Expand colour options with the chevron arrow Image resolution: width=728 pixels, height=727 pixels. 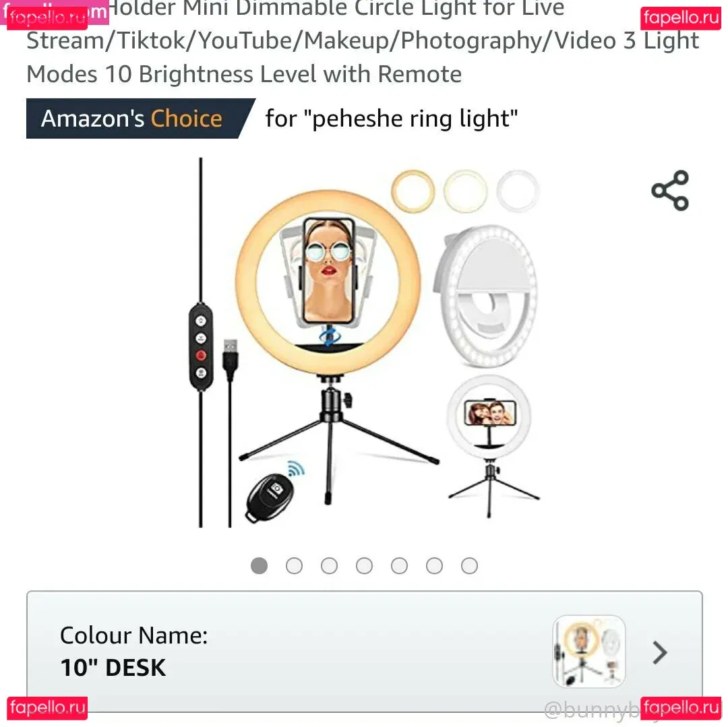(x=659, y=653)
